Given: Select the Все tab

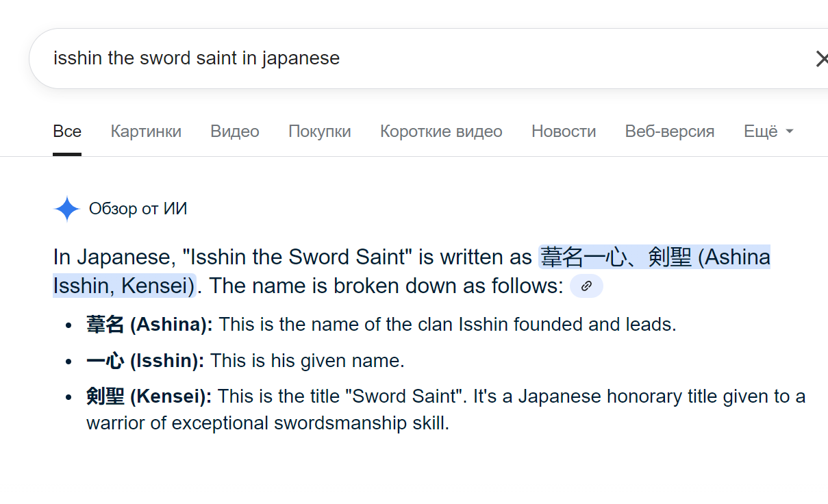Looking at the screenshot, I should (x=67, y=131).
